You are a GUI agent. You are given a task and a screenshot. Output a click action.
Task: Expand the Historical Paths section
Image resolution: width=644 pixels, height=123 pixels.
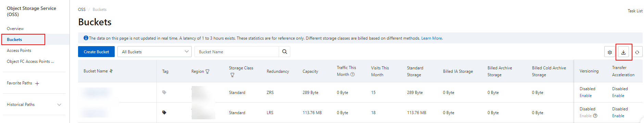pos(59,105)
